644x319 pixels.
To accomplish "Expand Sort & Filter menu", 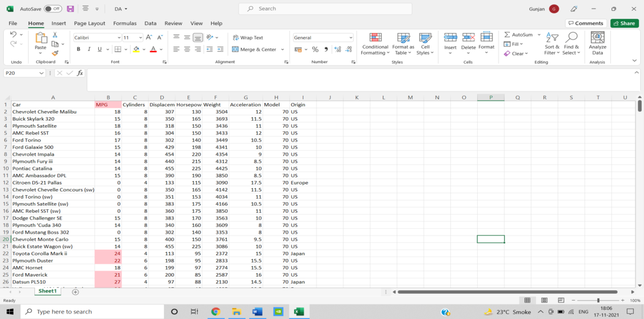I will pos(552,43).
